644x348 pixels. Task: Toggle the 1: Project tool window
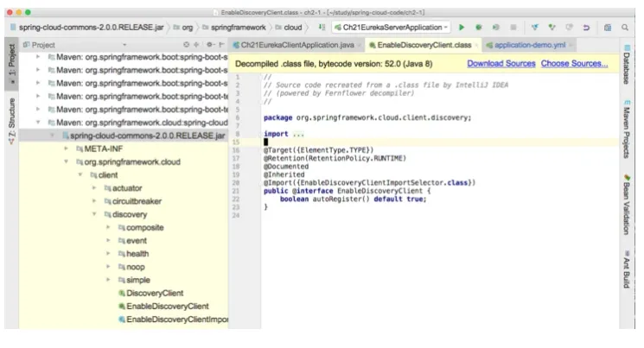click(12, 64)
